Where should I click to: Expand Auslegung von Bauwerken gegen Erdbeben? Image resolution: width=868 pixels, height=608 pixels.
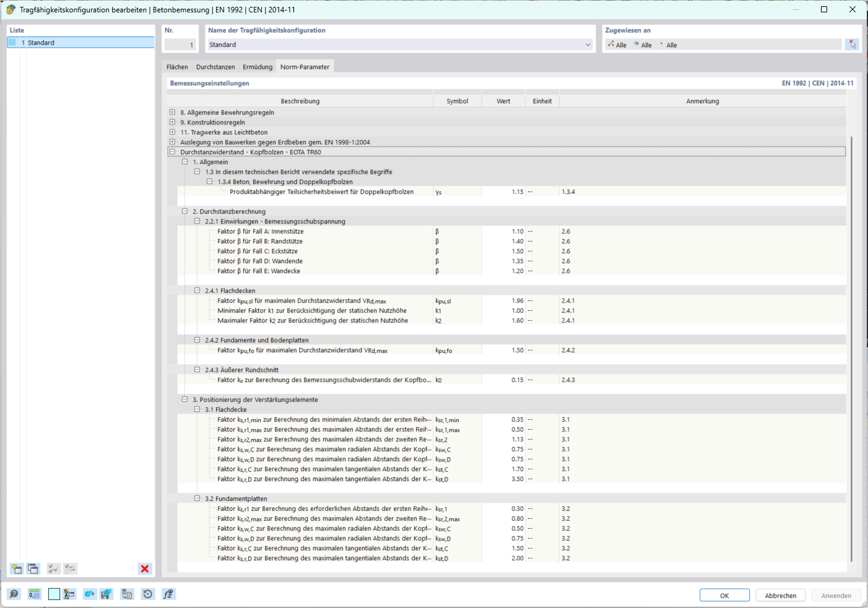(173, 142)
